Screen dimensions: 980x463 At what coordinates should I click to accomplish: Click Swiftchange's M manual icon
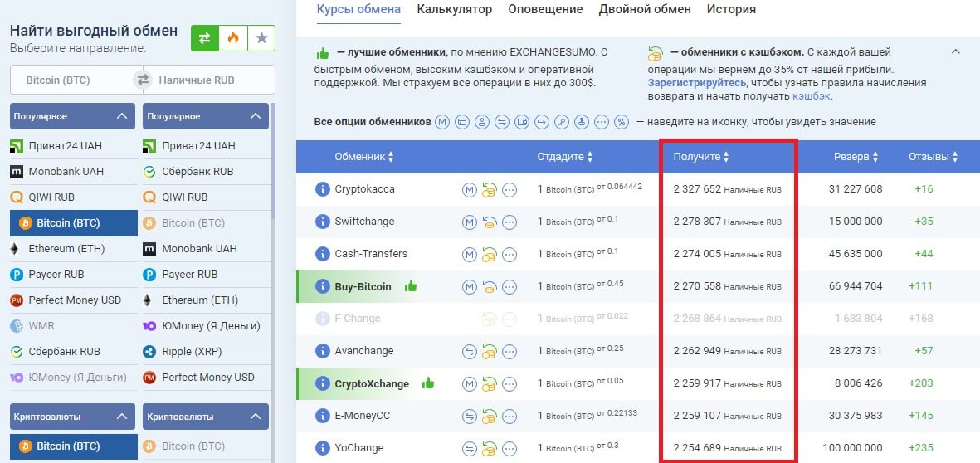(x=470, y=222)
